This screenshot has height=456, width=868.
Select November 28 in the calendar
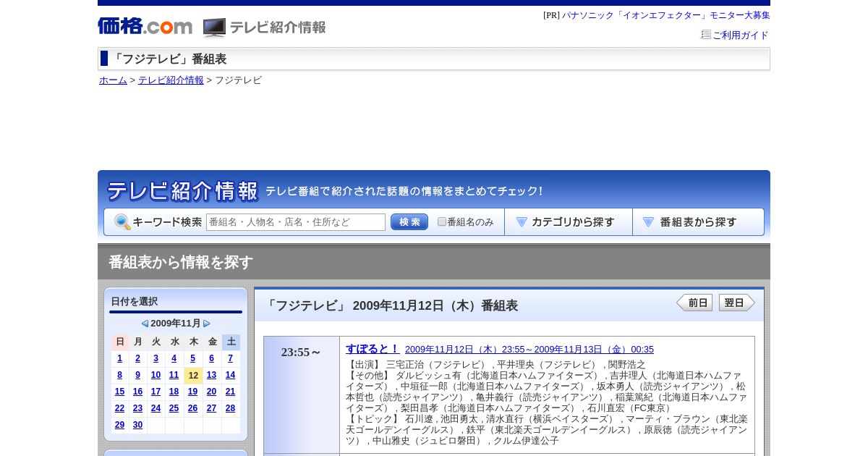(230, 408)
